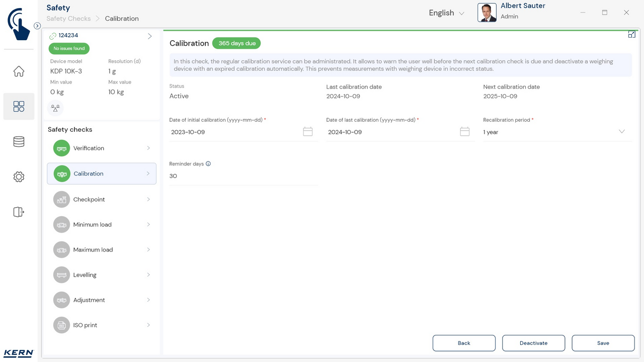Open the English language dropdown
Image resolution: width=644 pixels, height=362 pixels.
click(x=446, y=13)
